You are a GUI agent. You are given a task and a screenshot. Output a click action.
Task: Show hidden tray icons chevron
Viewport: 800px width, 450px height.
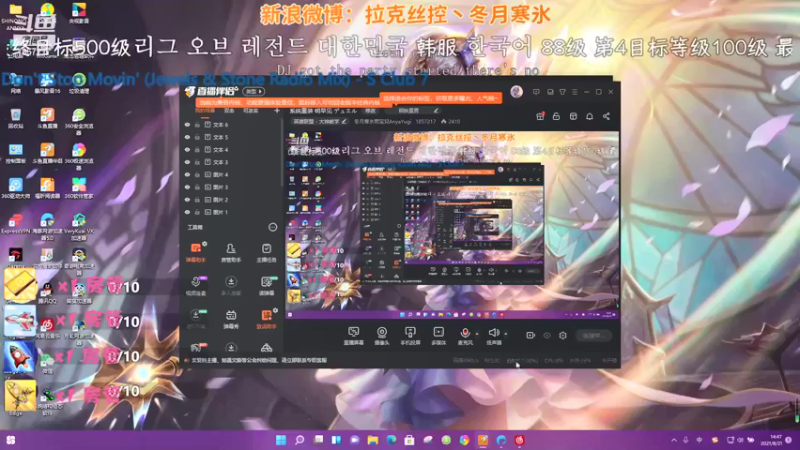(674, 440)
